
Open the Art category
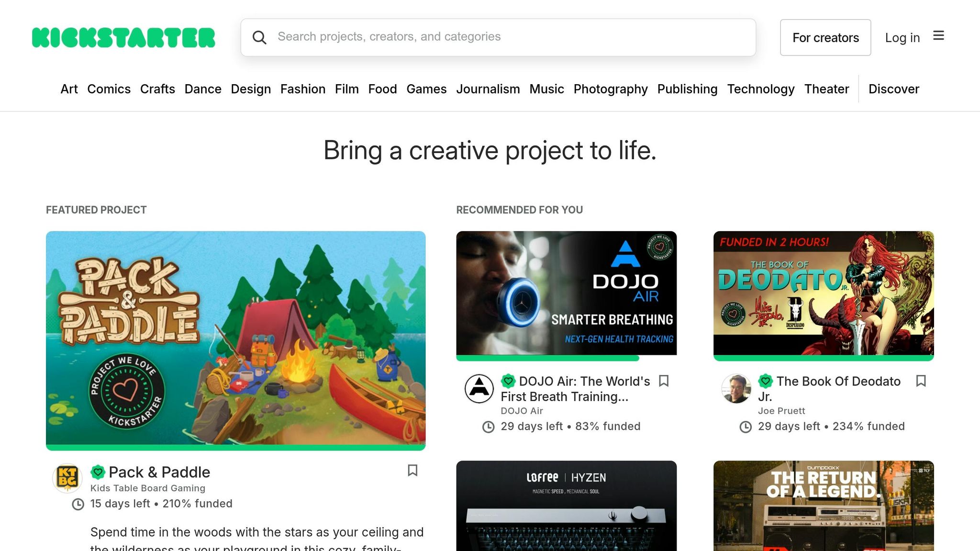point(69,89)
